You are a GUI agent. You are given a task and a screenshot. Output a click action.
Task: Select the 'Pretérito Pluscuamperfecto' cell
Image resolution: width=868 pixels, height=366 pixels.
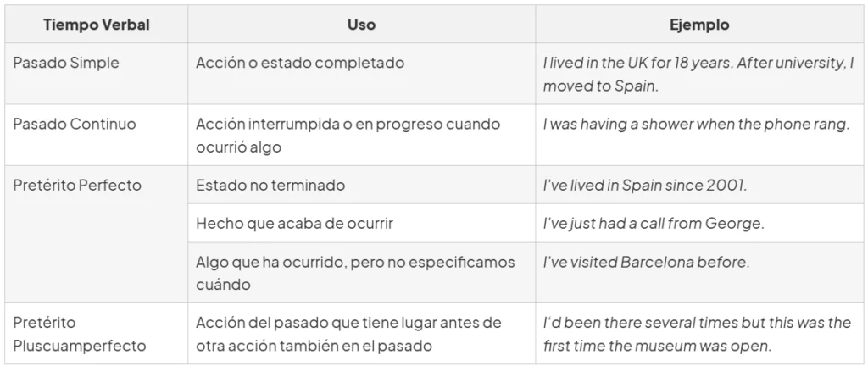[x=97, y=333]
